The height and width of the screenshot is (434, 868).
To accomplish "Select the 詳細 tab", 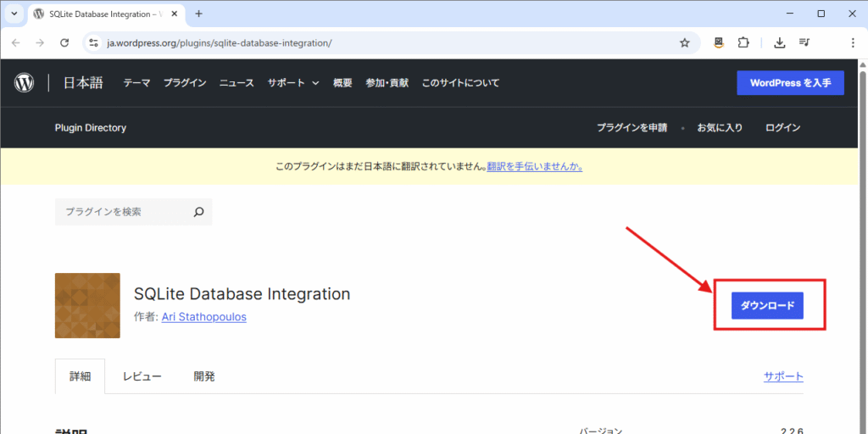I will (x=81, y=376).
